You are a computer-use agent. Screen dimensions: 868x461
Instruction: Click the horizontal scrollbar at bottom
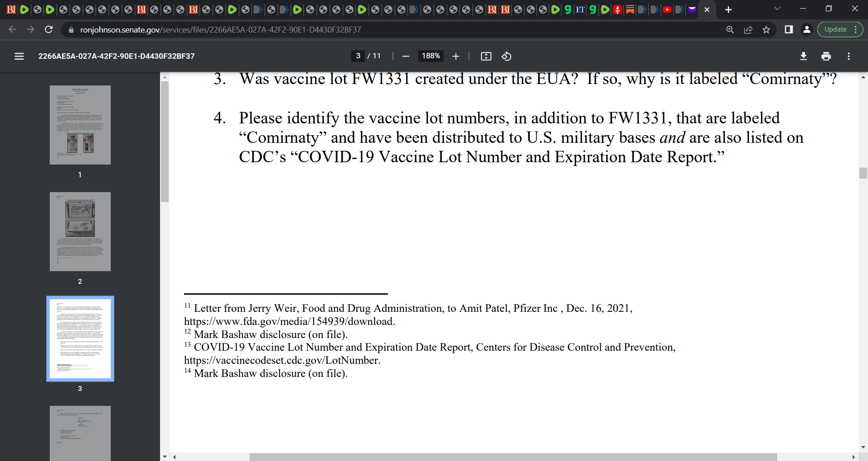[x=513, y=457]
